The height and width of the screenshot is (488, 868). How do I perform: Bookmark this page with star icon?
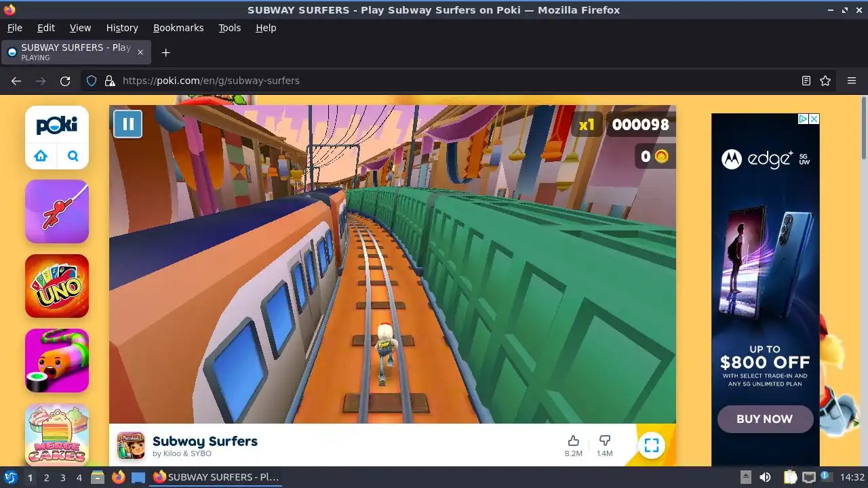(x=825, y=81)
